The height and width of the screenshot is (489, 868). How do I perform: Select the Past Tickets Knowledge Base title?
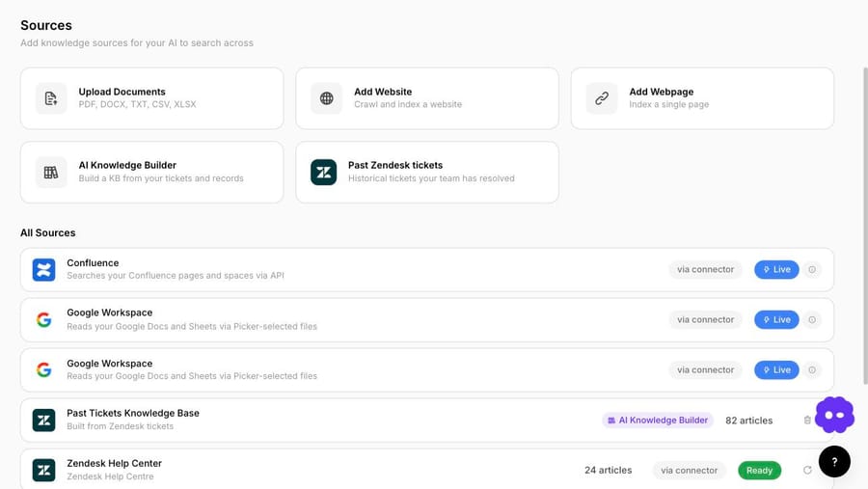pyautogui.click(x=133, y=413)
